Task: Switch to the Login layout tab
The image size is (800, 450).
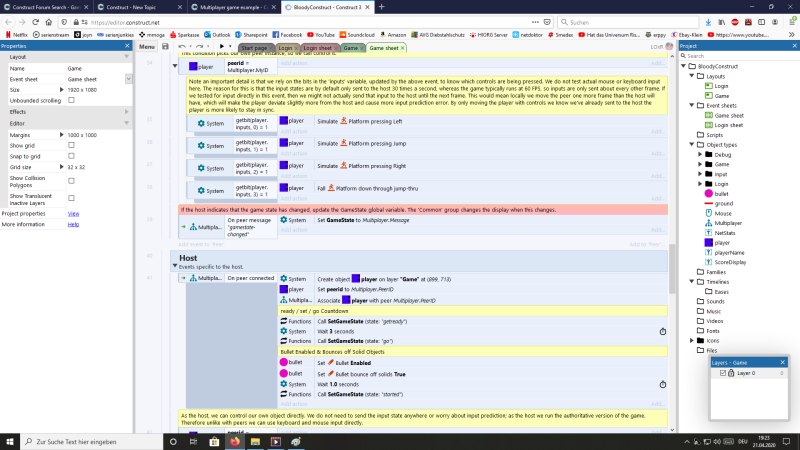Action: pyautogui.click(x=285, y=48)
